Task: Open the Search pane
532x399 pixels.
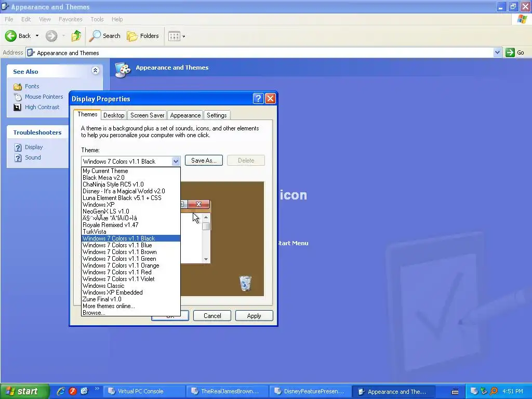Action: pyautogui.click(x=104, y=36)
